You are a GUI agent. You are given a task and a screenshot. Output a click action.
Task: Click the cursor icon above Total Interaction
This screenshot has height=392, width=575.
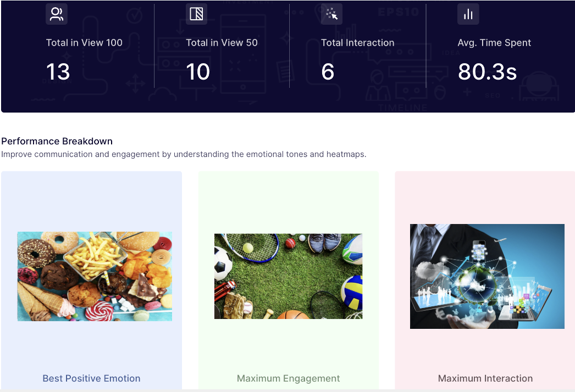tap(331, 14)
